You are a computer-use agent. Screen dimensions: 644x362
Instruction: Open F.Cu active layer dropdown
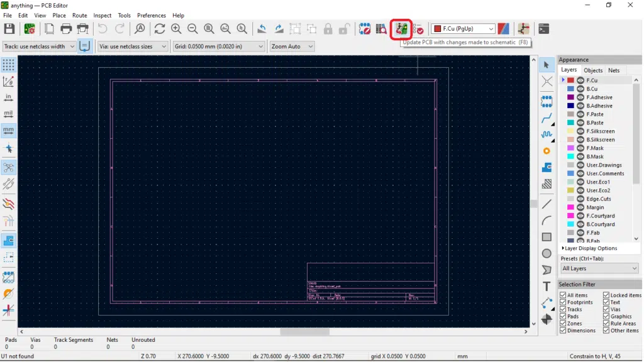click(463, 29)
